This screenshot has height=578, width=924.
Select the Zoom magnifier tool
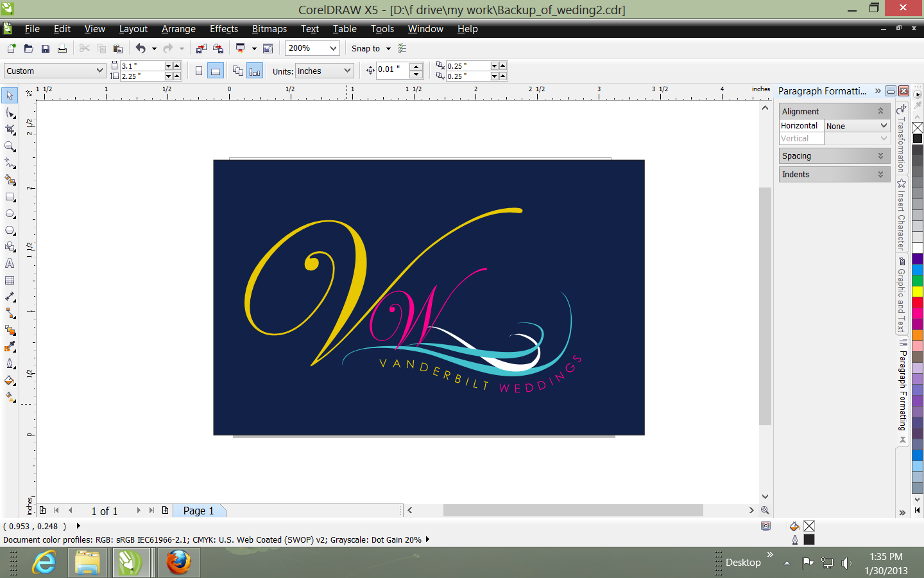[10, 146]
